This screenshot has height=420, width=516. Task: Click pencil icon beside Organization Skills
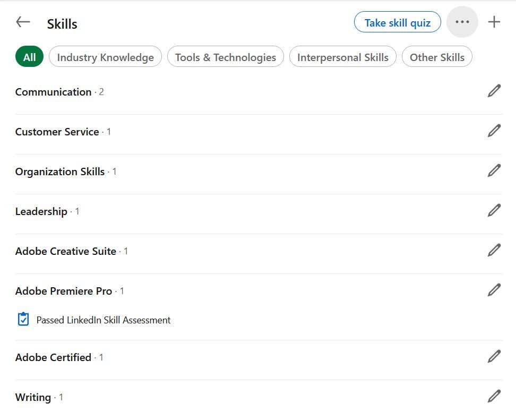pyautogui.click(x=494, y=171)
